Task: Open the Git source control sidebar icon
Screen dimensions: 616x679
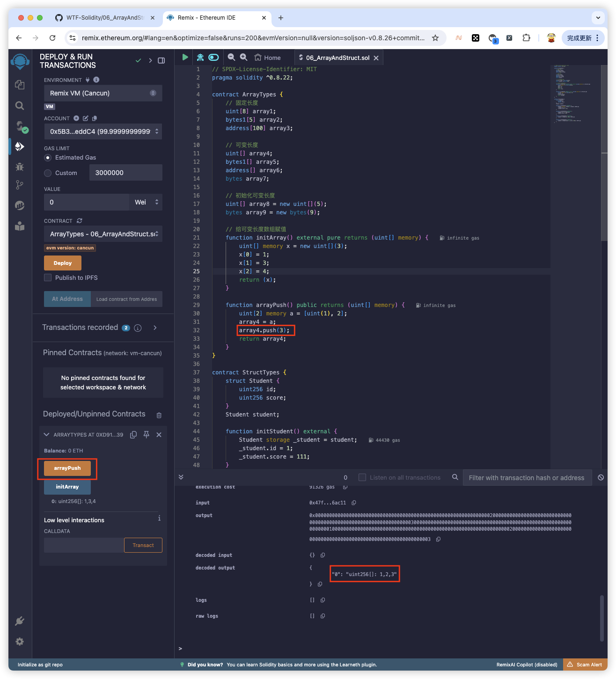Action: coord(20,185)
